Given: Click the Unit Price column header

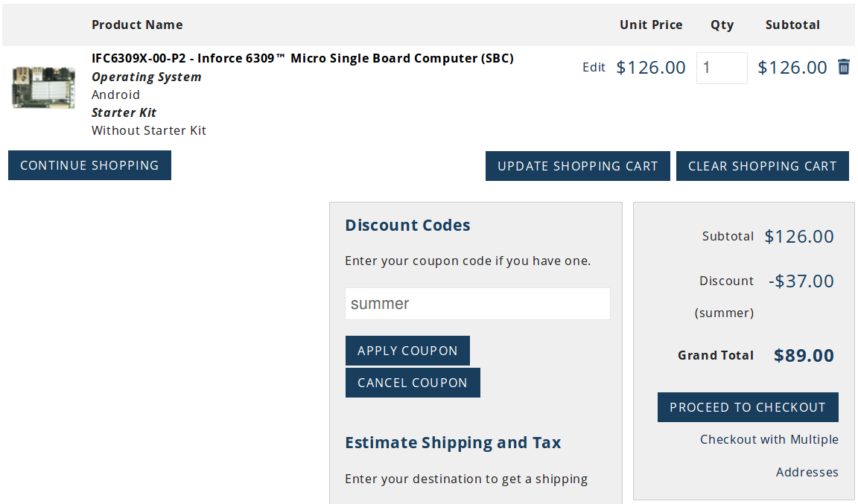Looking at the screenshot, I should [x=651, y=25].
